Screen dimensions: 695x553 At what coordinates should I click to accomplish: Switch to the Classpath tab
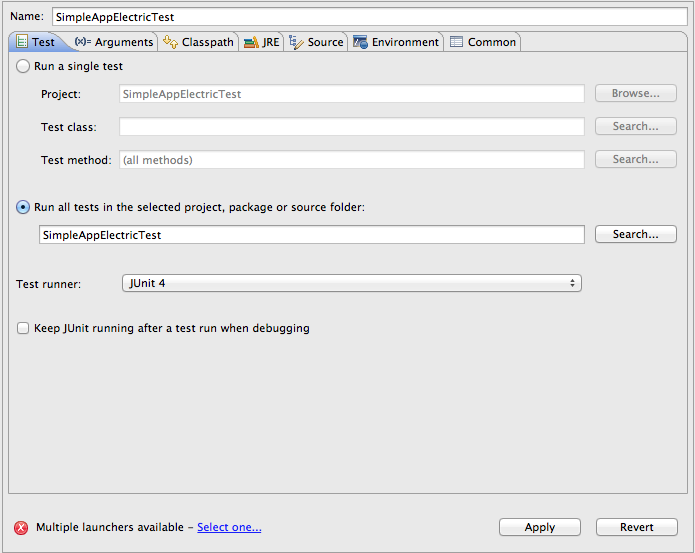coord(198,42)
